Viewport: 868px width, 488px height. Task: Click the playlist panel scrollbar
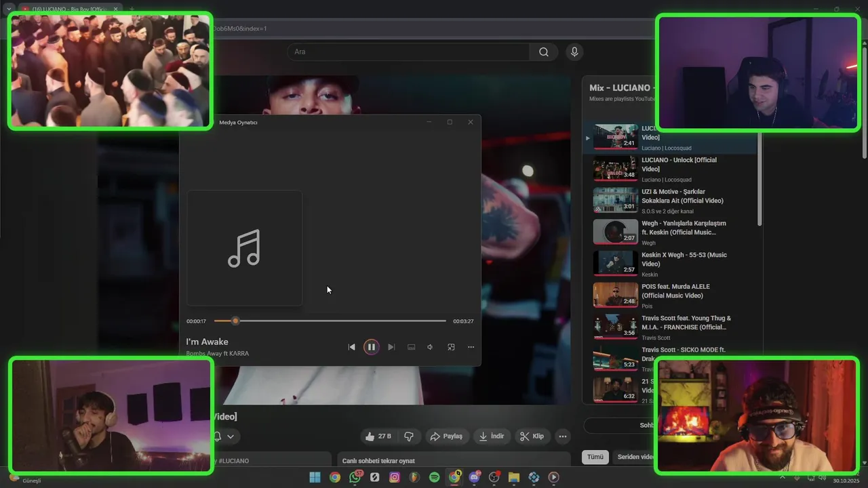(759, 178)
